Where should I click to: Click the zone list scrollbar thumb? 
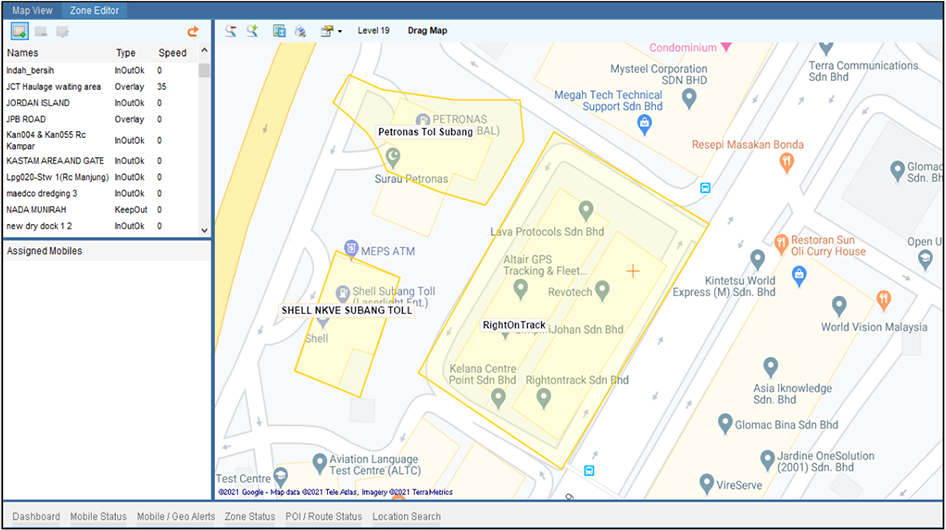(x=204, y=70)
